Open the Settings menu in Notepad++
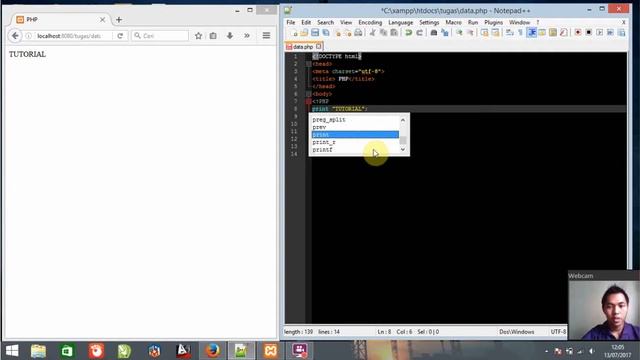The width and height of the screenshot is (640, 360). (429, 22)
